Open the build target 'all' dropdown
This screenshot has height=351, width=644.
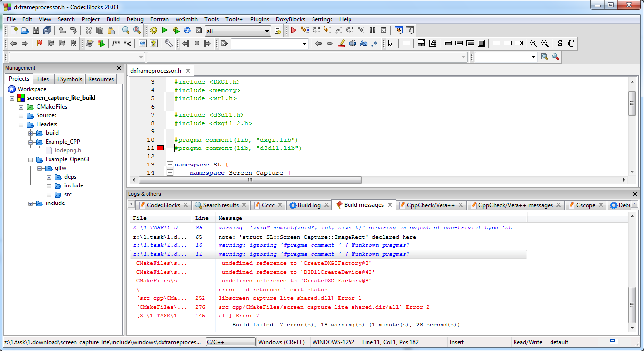coord(267,31)
